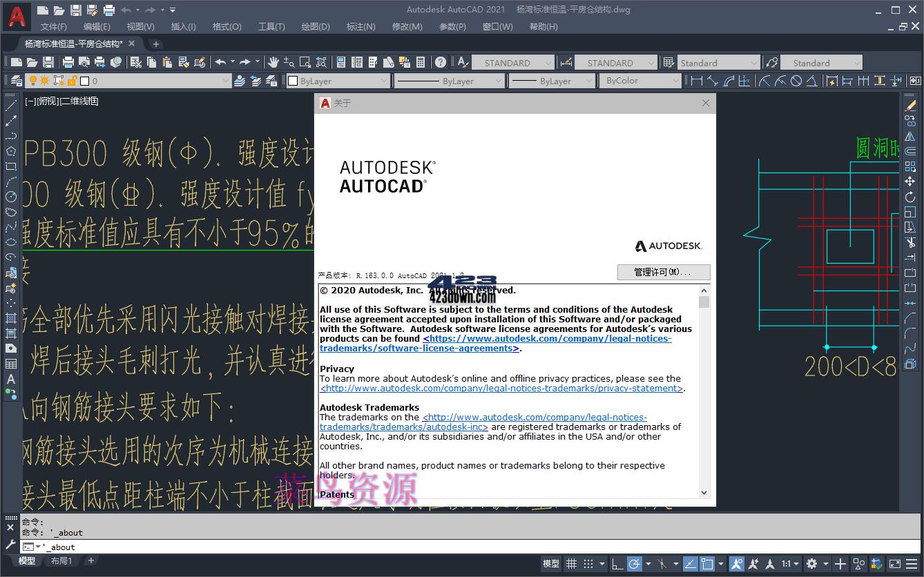
Task: Select the Mirror tool on the right toolbar
Action: [910, 135]
